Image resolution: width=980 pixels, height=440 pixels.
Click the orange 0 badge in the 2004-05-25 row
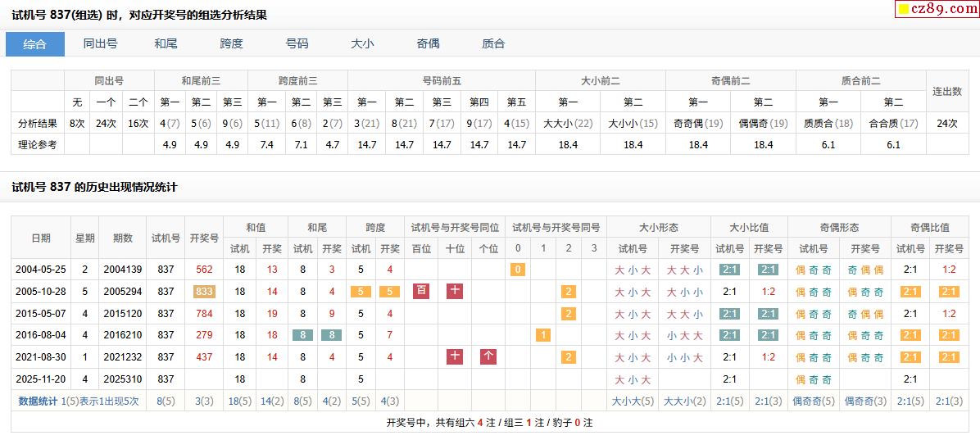click(517, 270)
